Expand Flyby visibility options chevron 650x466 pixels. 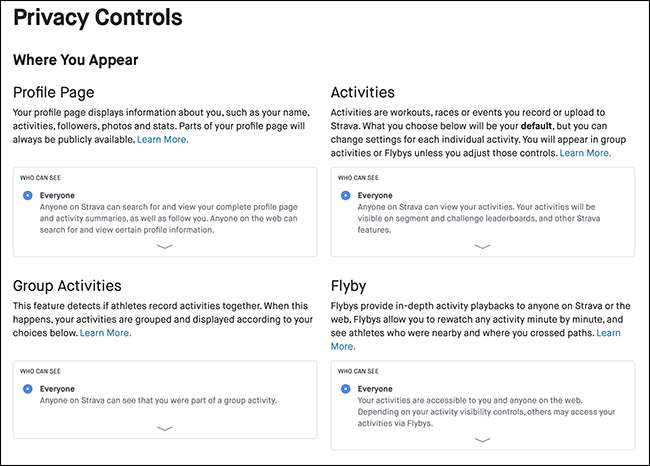[x=483, y=439]
